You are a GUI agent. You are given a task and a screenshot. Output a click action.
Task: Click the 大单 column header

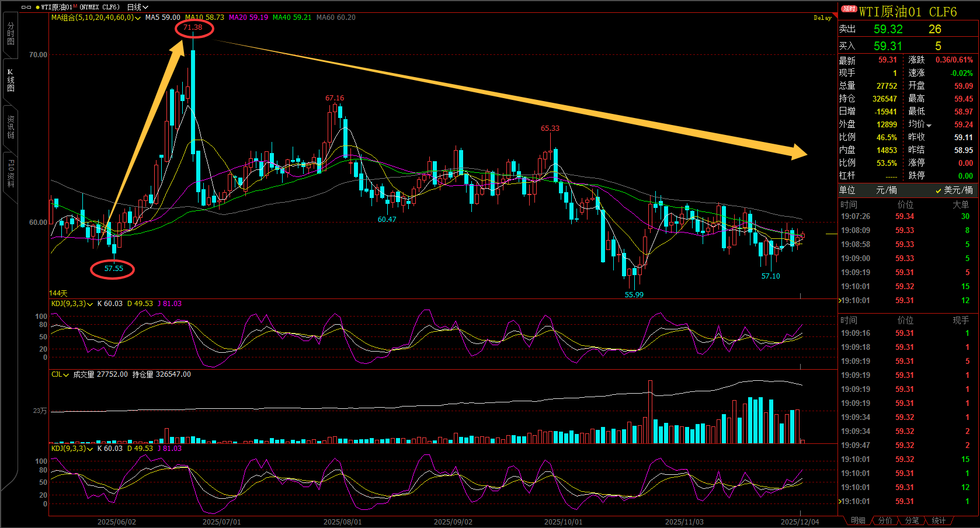(x=960, y=204)
